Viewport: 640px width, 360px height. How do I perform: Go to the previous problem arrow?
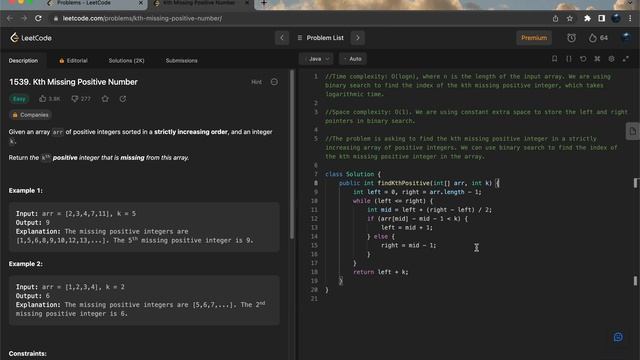pyautogui.click(x=282, y=38)
